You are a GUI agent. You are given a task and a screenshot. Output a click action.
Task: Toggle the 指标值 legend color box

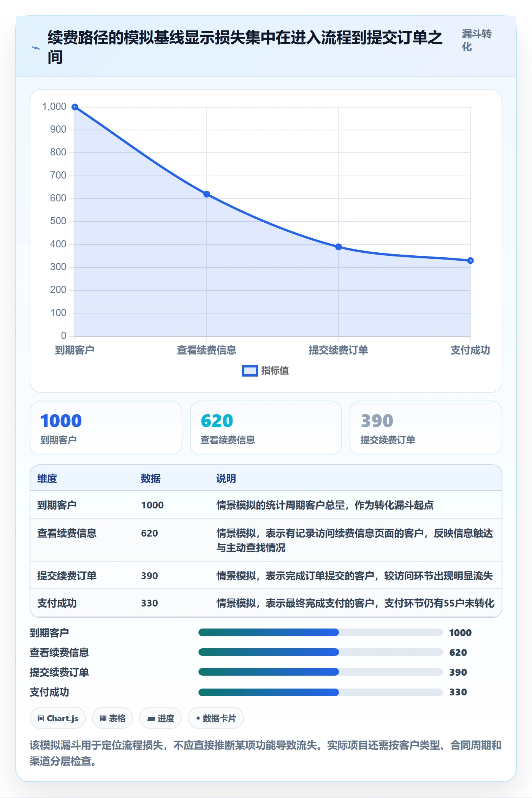click(250, 371)
